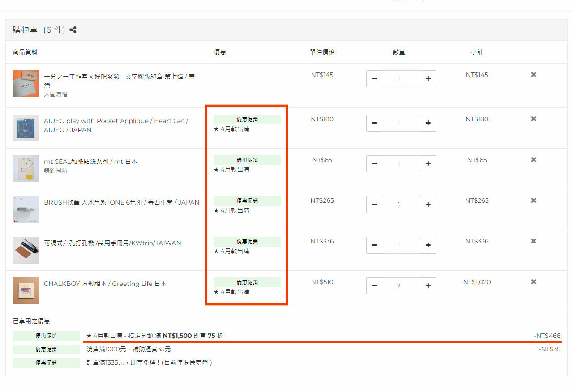573x392 pixels.
Task: Remove the 文字膠版印章 第七彈 item
Action: click(534, 75)
